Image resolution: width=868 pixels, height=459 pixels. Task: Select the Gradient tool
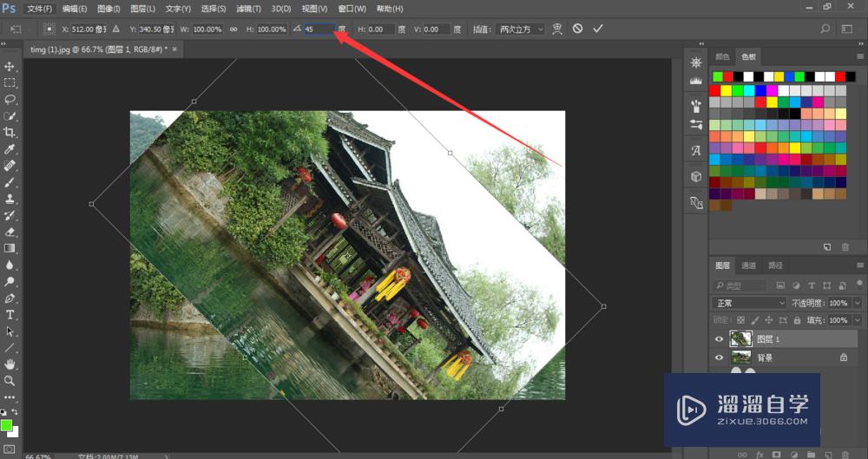[10, 249]
